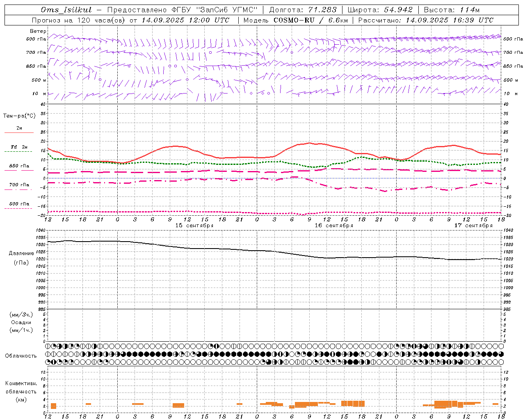Click the '700 гПа' temperature legend label
Image resolution: width=525 pixels, height=420 pixels.
(x=19, y=185)
